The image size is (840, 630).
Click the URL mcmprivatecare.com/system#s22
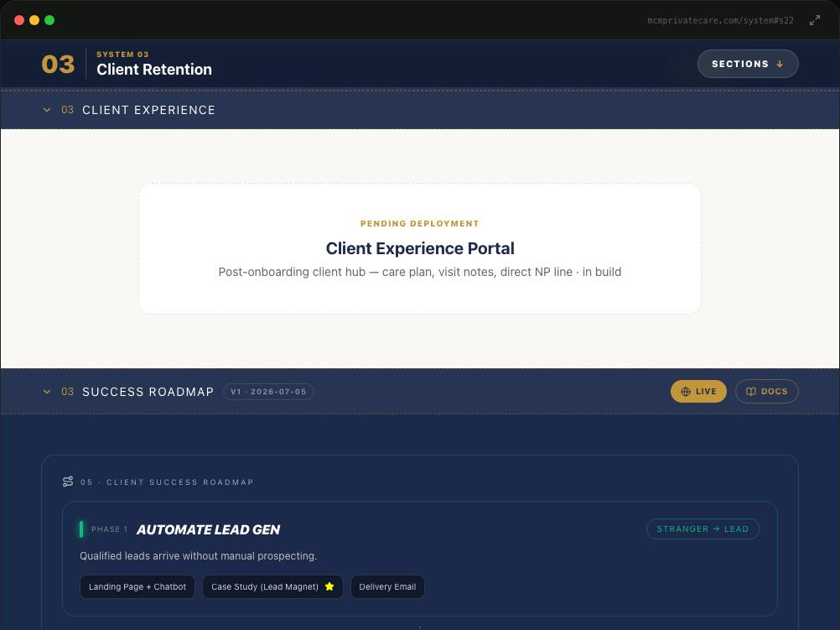[720, 20]
